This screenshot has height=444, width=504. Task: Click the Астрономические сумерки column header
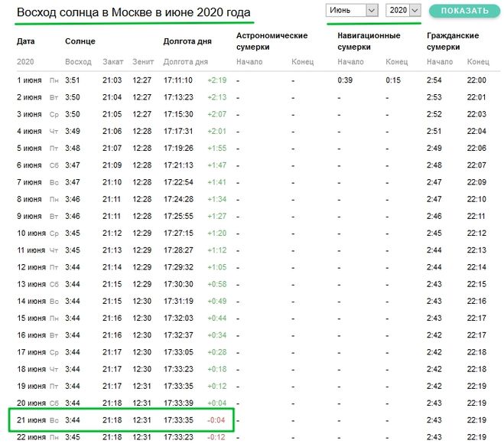[272, 41]
